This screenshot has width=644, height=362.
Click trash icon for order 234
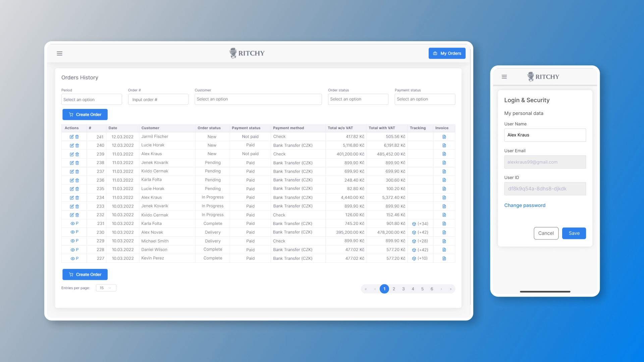point(77,198)
